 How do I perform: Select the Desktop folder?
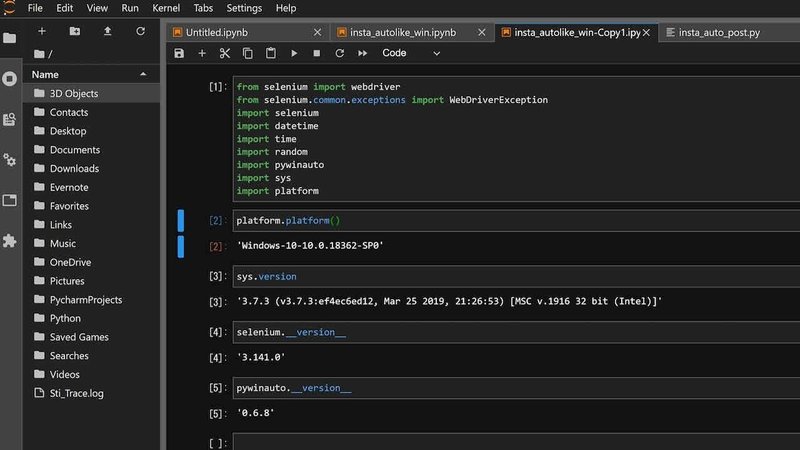click(91, 131)
